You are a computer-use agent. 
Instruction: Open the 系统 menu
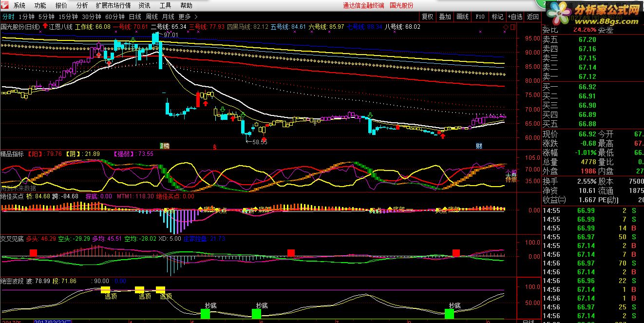[19, 5]
